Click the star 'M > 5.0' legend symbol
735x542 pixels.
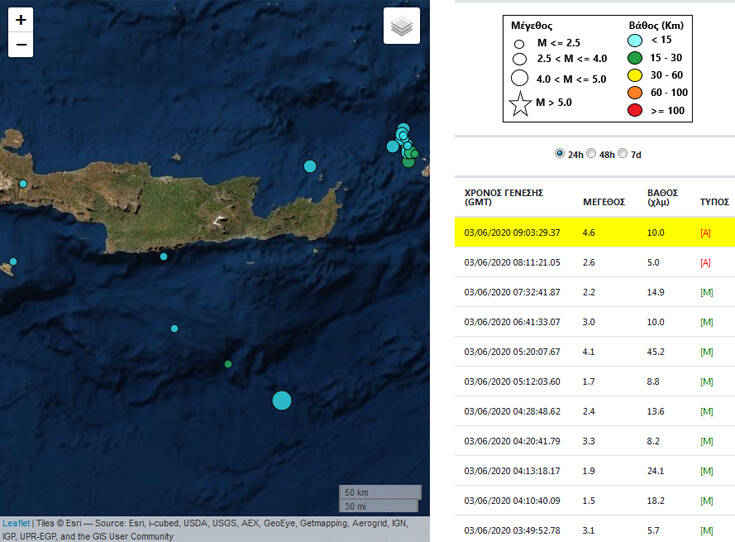tap(520, 104)
